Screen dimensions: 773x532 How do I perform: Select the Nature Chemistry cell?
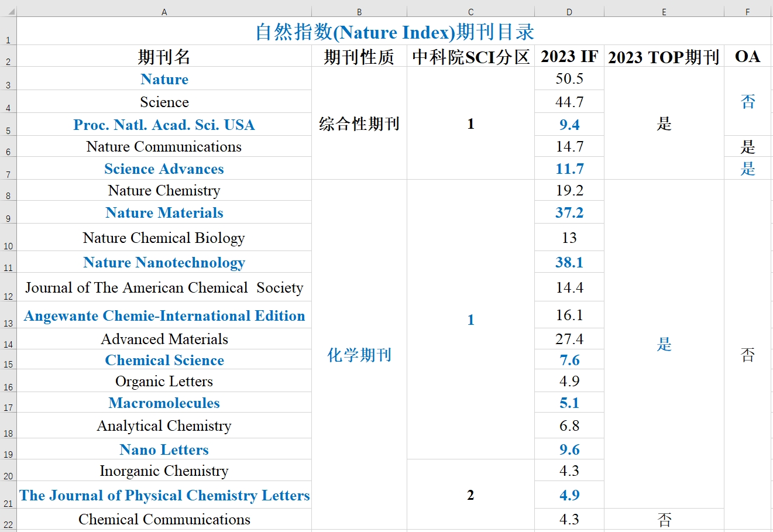pos(164,190)
